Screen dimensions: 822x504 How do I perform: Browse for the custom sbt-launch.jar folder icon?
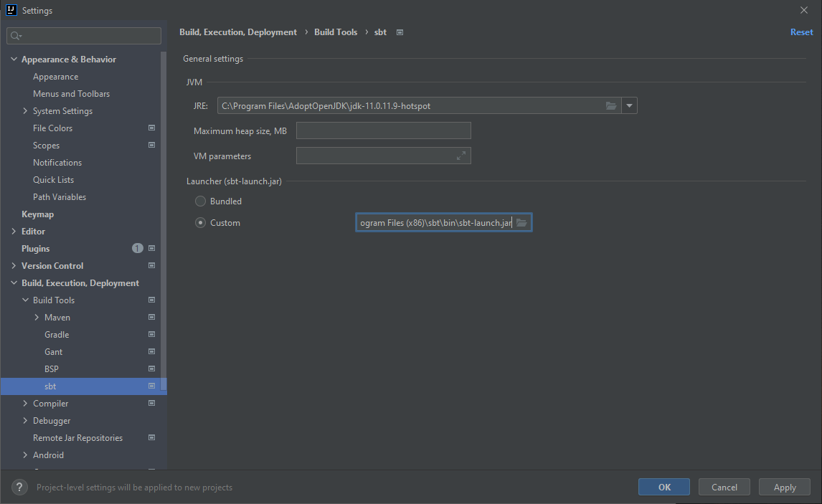[521, 223]
